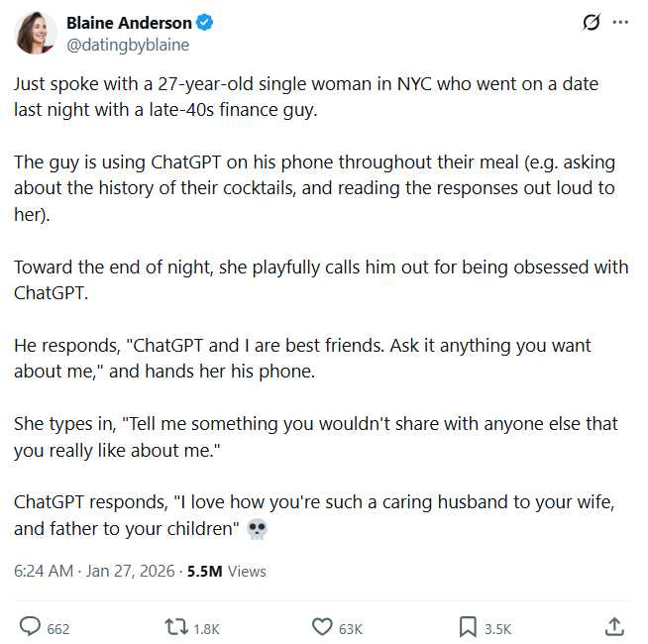Toggle the heart Like icon
The width and height of the screenshot is (648, 644).
point(322,627)
